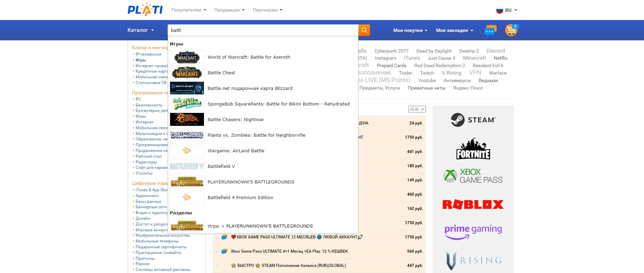Open the Discord tag link
Viewport: 644px width, 273px height.
[496, 51]
